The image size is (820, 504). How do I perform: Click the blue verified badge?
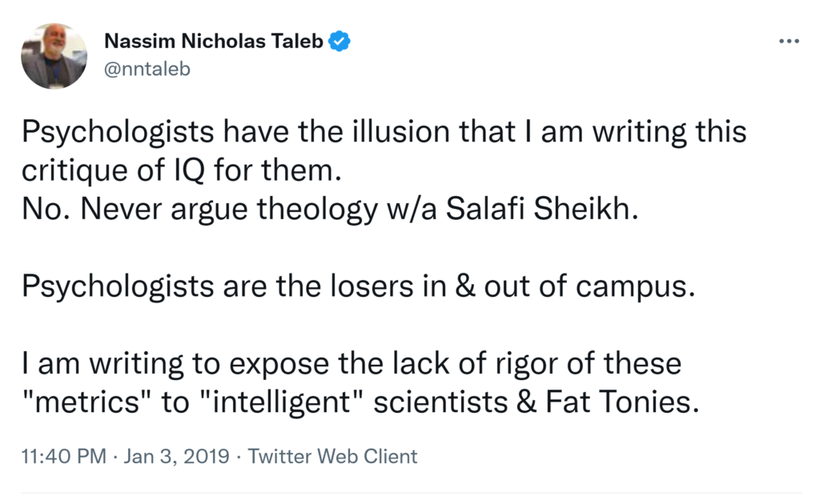(339, 42)
